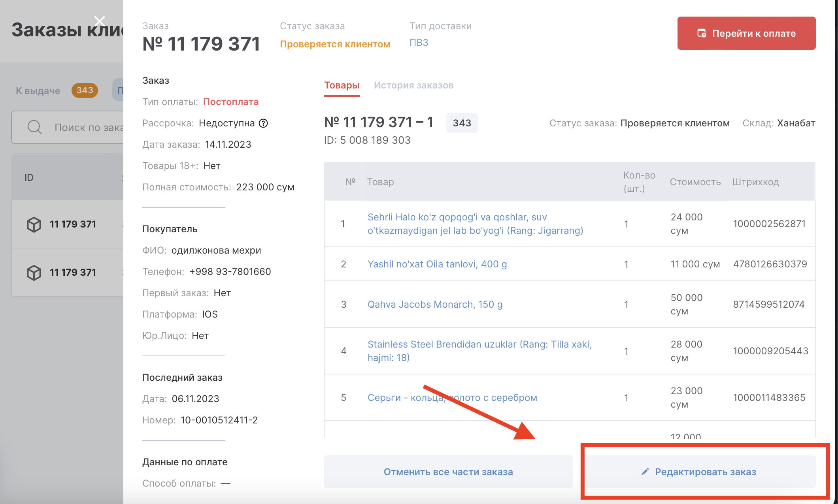Image resolution: width=838 pixels, height=504 pixels.
Task: Click the Постоплата payment type text
Action: click(x=230, y=102)
